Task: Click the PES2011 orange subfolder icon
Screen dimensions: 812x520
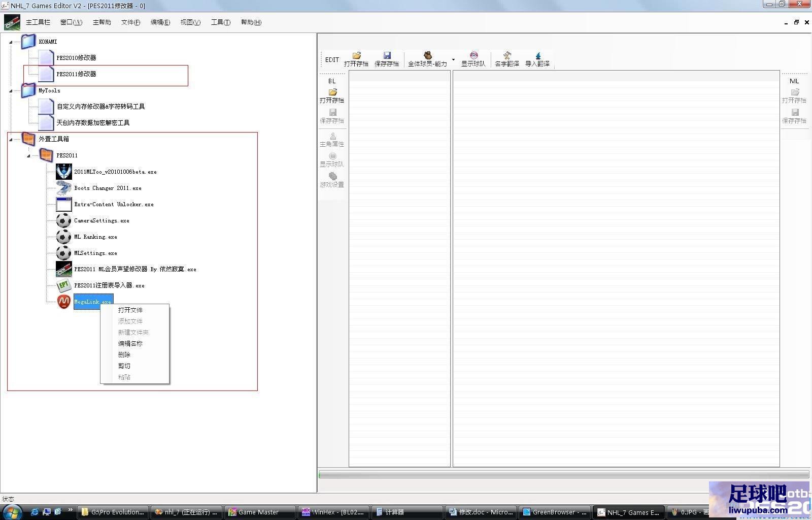Action: pyautogui.click(x=46, y=155)
